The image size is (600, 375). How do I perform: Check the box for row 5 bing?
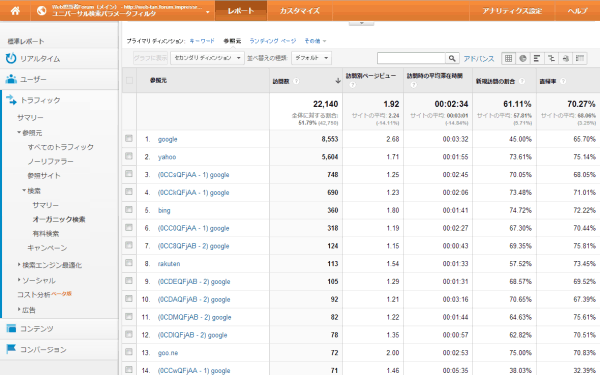coord(129,210)
